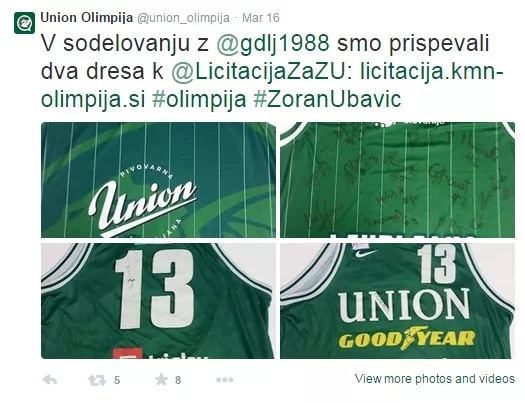The image size is (525, 403).
Task: Click View more photos and videos
Action: click(435, 379)
